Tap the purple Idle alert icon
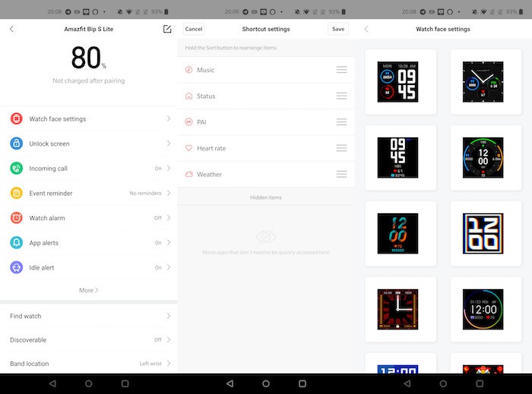The width and height of the screenshot is (532, 394). 16,267
